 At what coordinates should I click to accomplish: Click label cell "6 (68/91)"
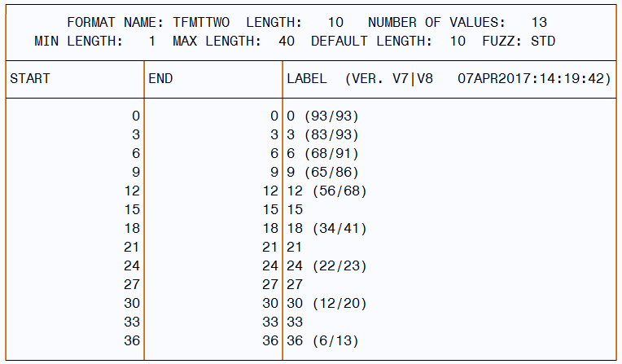pyautogui.click(x=322, y=154)
